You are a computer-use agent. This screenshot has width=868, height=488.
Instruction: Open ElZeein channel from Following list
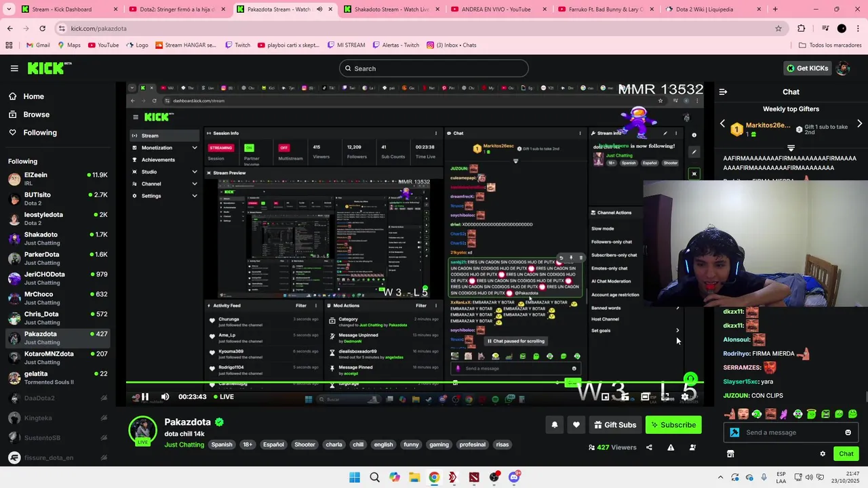(x=58, y=179)
